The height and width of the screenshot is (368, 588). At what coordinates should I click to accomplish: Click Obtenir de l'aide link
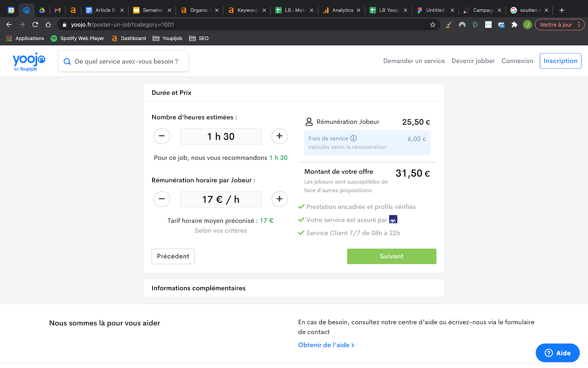coord(326,345)
